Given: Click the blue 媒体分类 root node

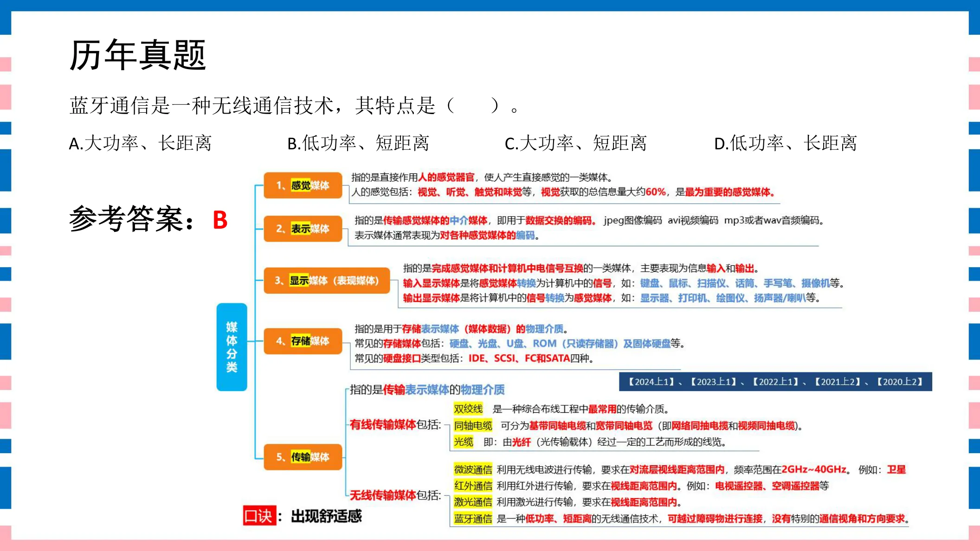Looking at the screenshot, I should 232,347.
